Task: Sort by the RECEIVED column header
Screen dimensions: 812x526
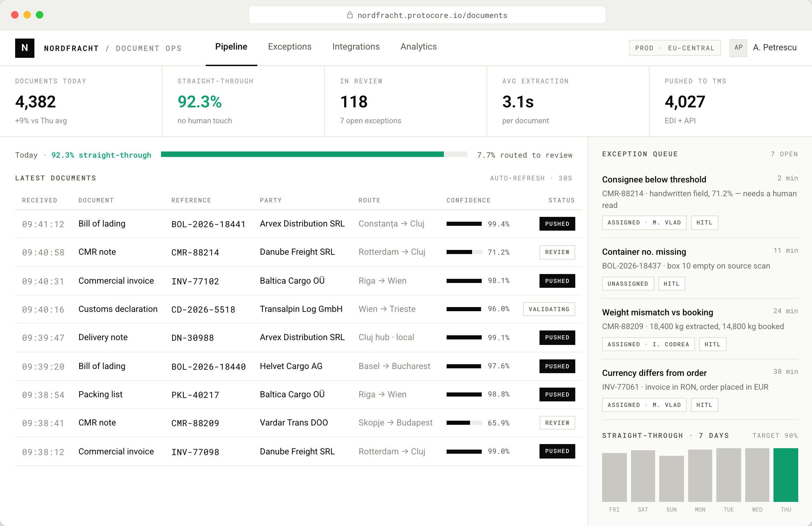Action: coord(40,200)
